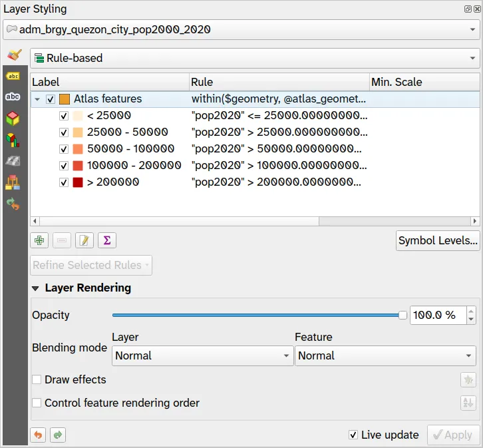
Task: Open the 3D View cube tab
Action: pos(13,118)
